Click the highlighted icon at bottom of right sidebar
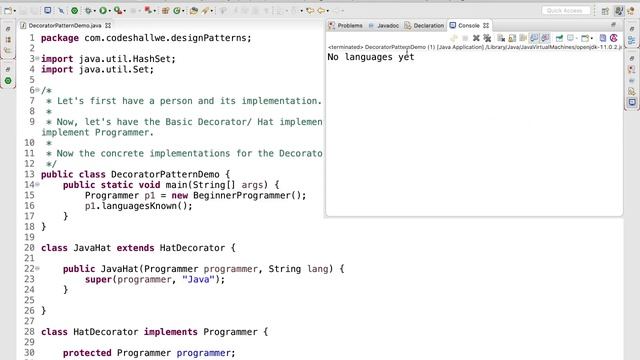This screenshot has height=360, width=640. 632,102
